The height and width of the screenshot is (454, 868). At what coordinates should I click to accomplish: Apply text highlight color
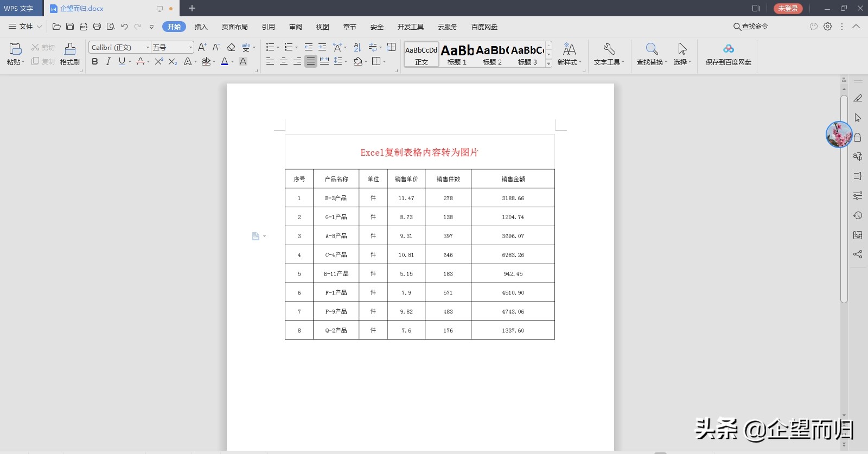pos(206,62)
